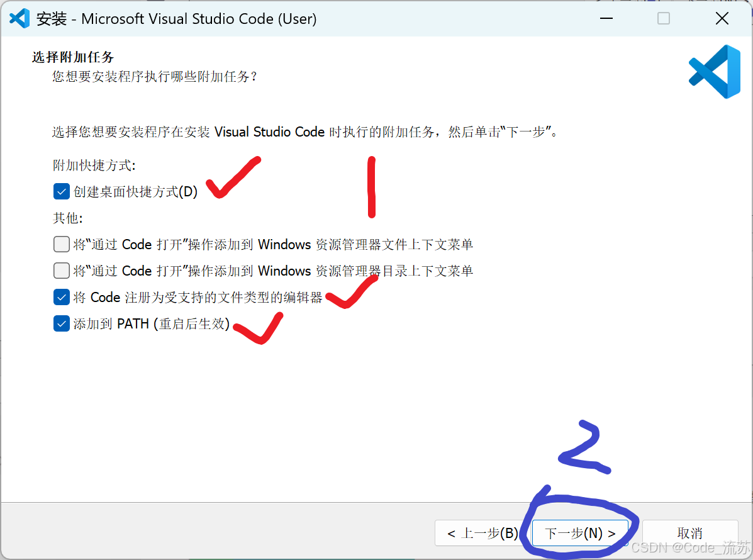Enable 'Open with Code' for directory (目录) context menu
The image size is (753, 560).
(x=62, y=271)
